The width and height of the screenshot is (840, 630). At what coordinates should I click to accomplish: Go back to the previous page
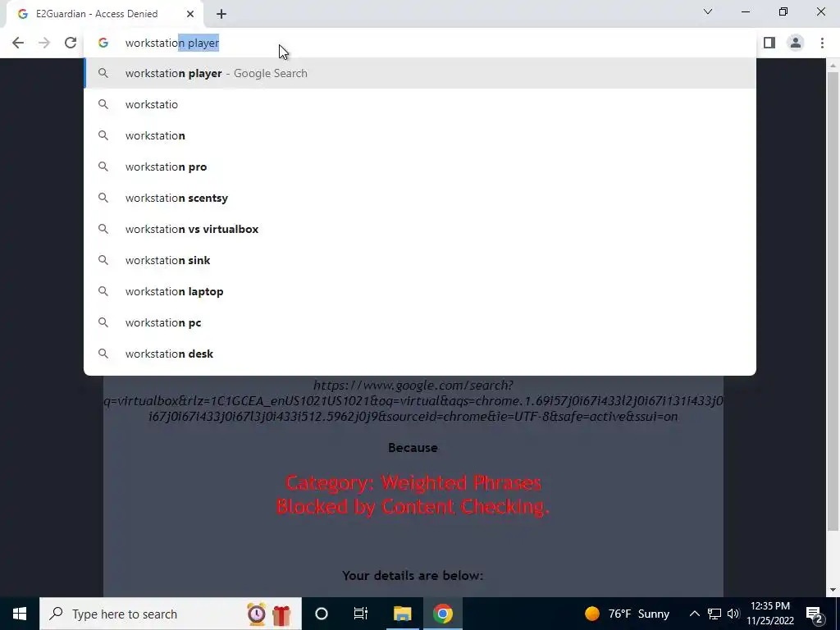pos(18,43)
